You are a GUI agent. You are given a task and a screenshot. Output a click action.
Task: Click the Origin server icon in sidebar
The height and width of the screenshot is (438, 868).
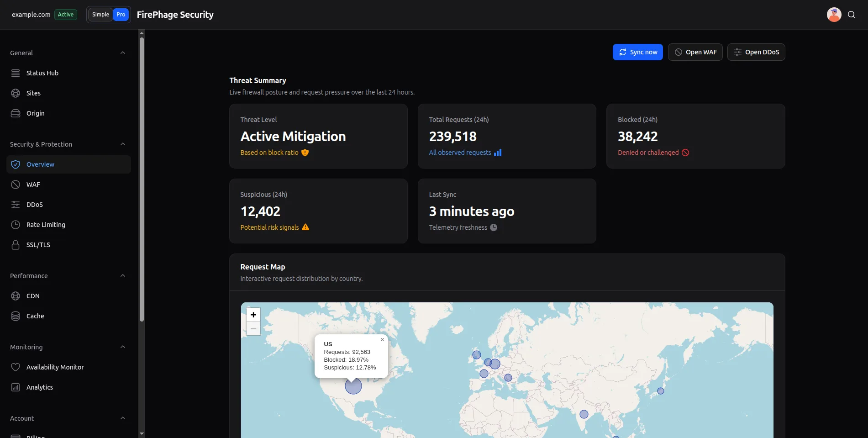[15, 113]
